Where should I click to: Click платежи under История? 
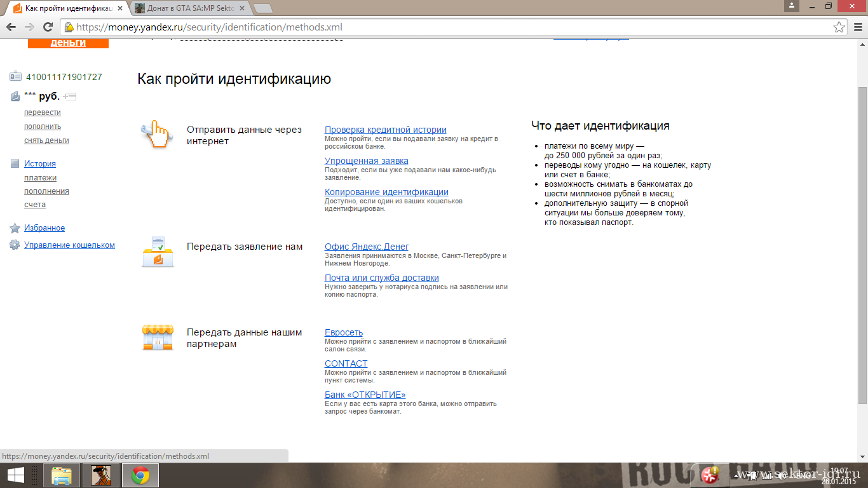(x=40, y=178)
